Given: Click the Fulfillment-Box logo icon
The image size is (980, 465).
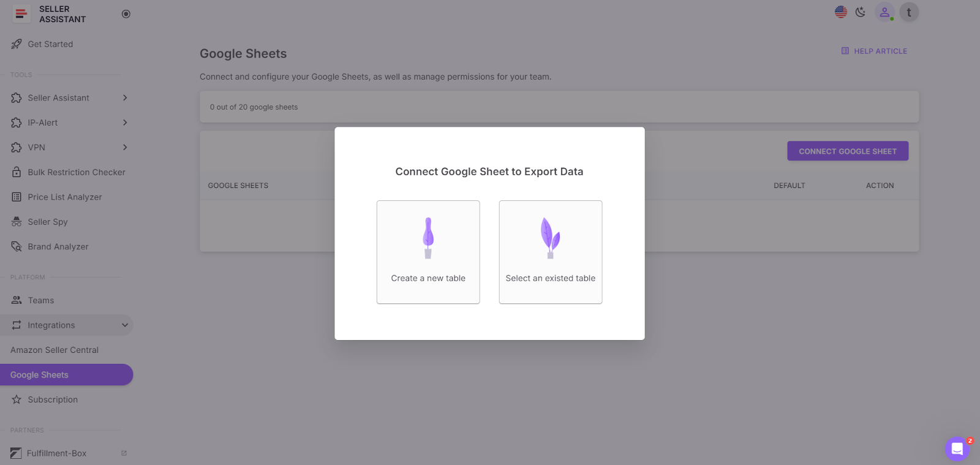Looking at the screenshot, I should coord(16,453).
